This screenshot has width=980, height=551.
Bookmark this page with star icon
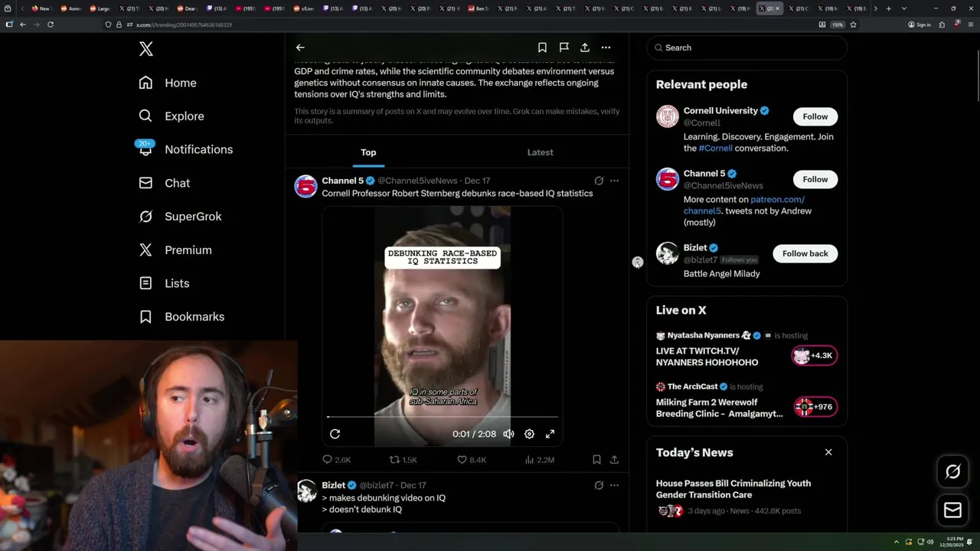[853, 24]
